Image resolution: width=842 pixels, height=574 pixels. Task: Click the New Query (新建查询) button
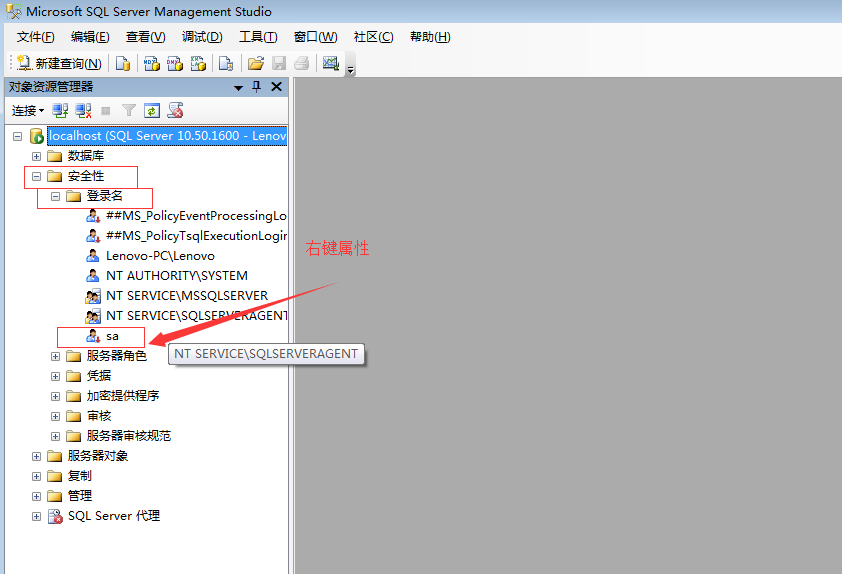click(59, 63)
